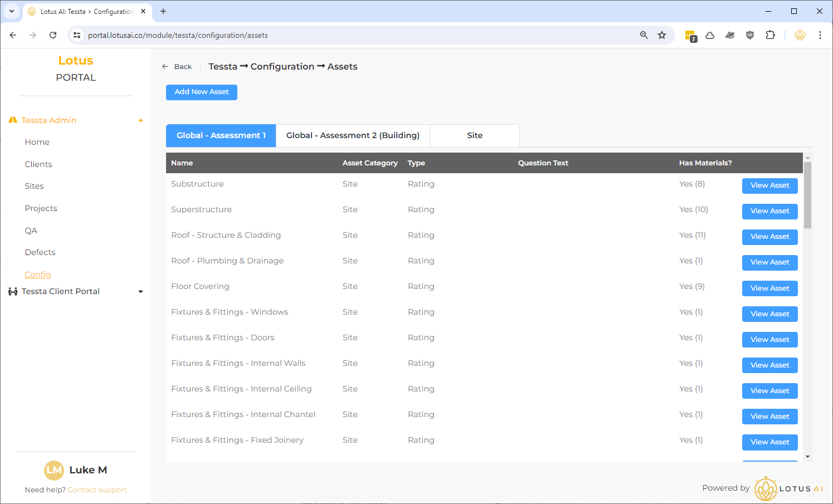Switch to Global - Assessment 2 (Building) tab

[353, 135]
